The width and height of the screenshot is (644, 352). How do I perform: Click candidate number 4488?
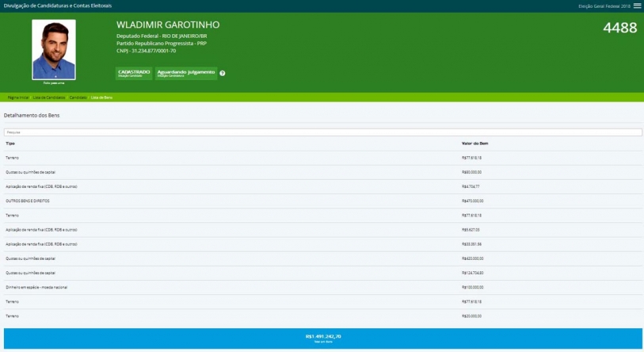tap(619, 28)
